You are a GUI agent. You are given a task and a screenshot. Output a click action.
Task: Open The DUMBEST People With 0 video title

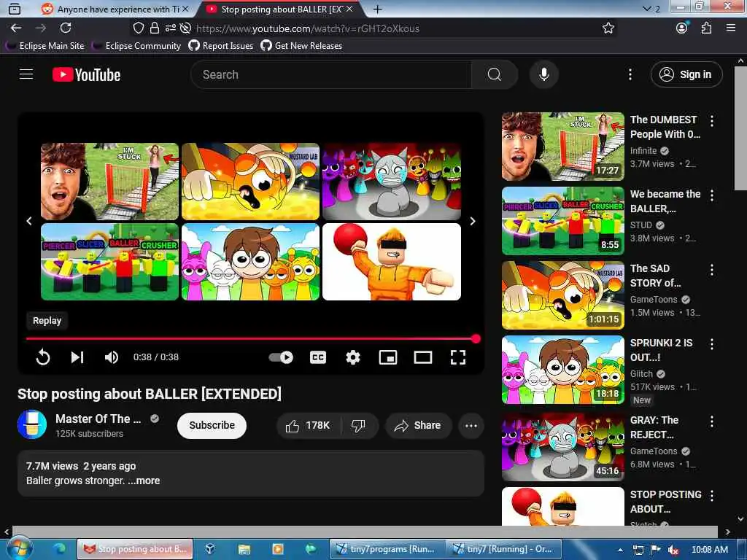point(665,127)
